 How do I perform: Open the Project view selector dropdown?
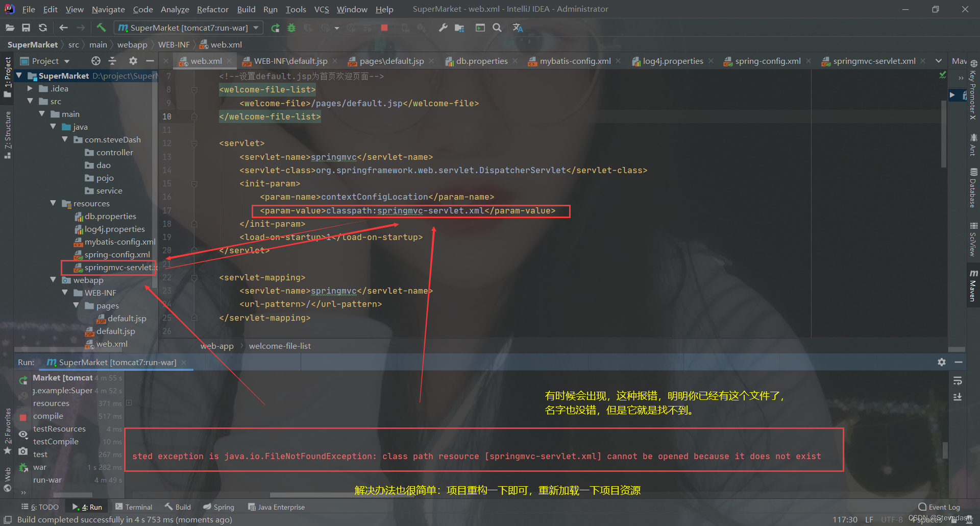click(x=67, y=61)
